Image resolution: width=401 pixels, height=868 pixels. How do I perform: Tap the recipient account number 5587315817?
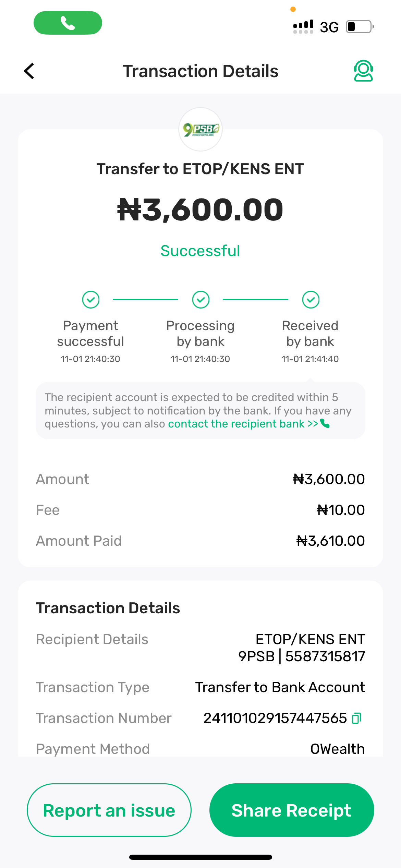[325, 656]
